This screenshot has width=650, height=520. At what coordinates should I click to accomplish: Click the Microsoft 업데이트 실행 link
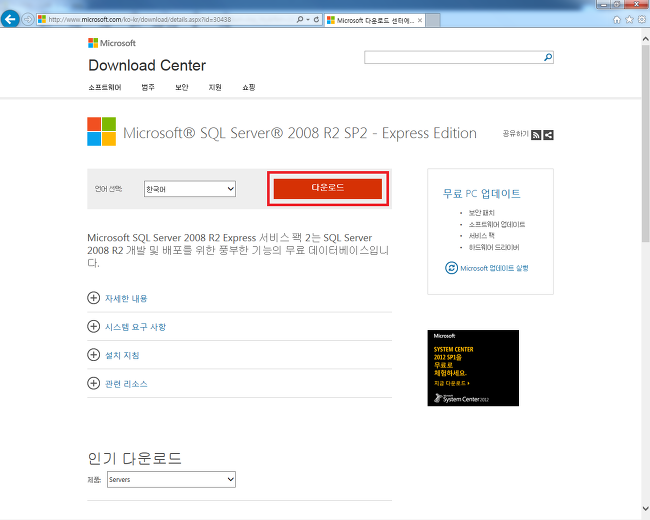pos(494,268)
